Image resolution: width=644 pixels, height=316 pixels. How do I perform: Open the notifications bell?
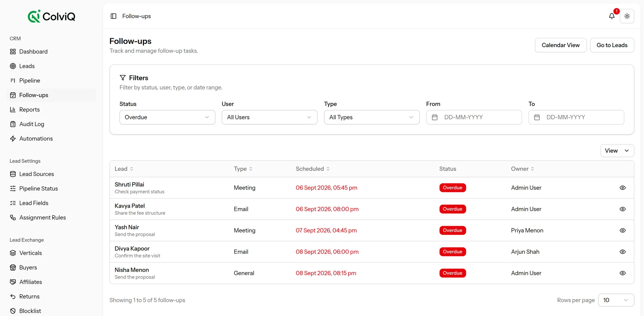coord(612,16)
